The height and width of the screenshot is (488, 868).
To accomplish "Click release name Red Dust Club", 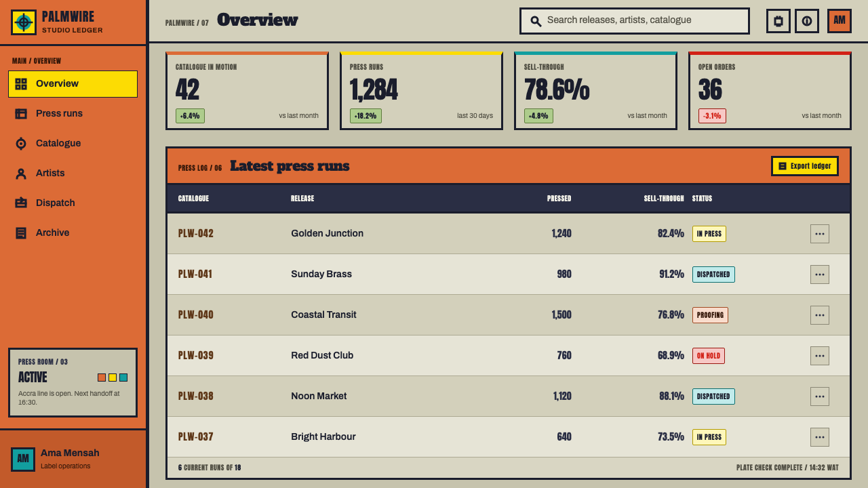I will (x=322, y=356).
